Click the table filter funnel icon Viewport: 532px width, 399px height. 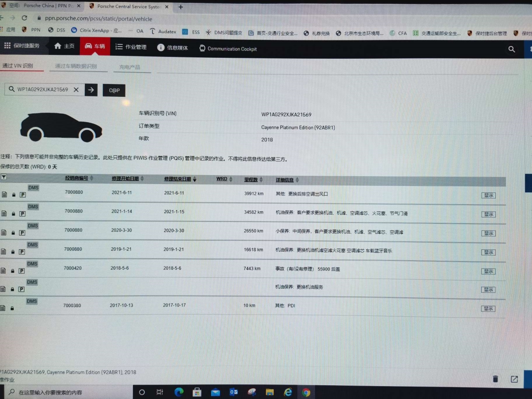point(4,177)
